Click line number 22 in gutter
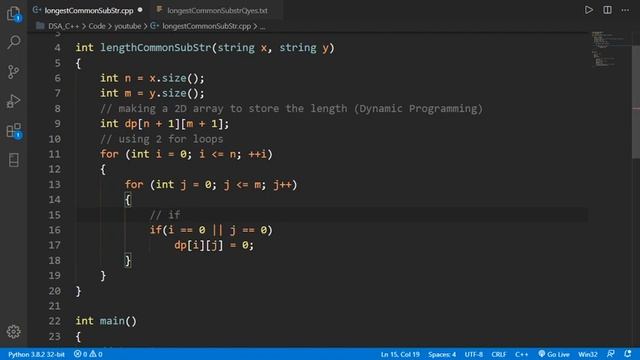 tap(55, 321)
